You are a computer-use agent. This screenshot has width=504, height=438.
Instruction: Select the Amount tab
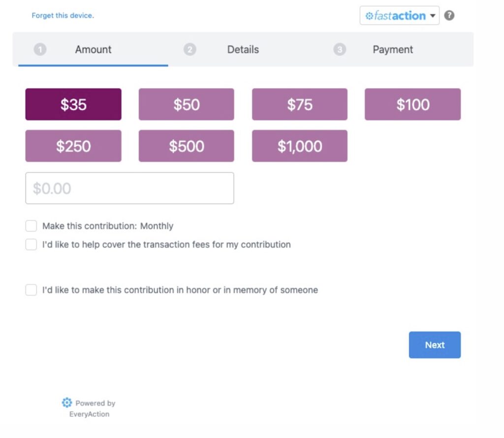(x=93, y=50)
